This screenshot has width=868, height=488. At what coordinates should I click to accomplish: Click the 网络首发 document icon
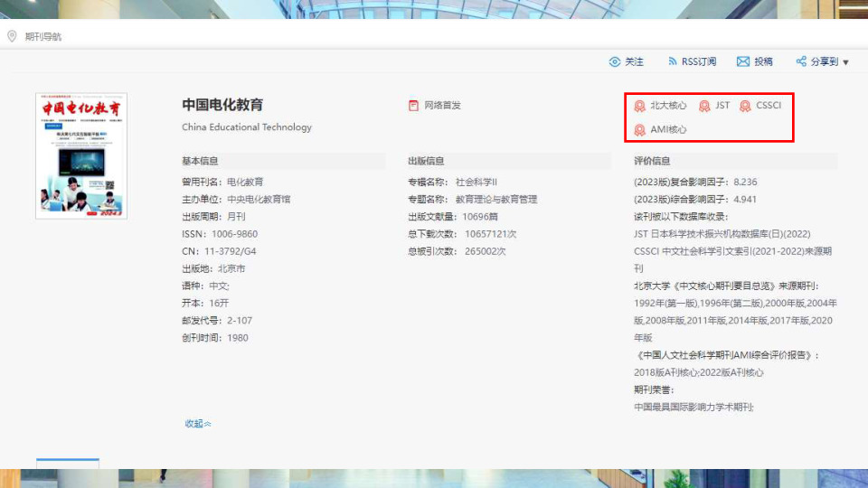click(413, 106)
